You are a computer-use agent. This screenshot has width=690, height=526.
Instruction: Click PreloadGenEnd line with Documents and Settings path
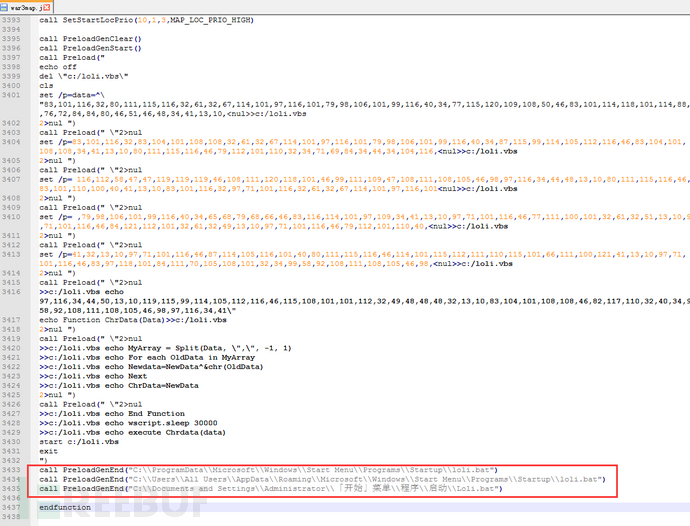click(x=271, y=489)
